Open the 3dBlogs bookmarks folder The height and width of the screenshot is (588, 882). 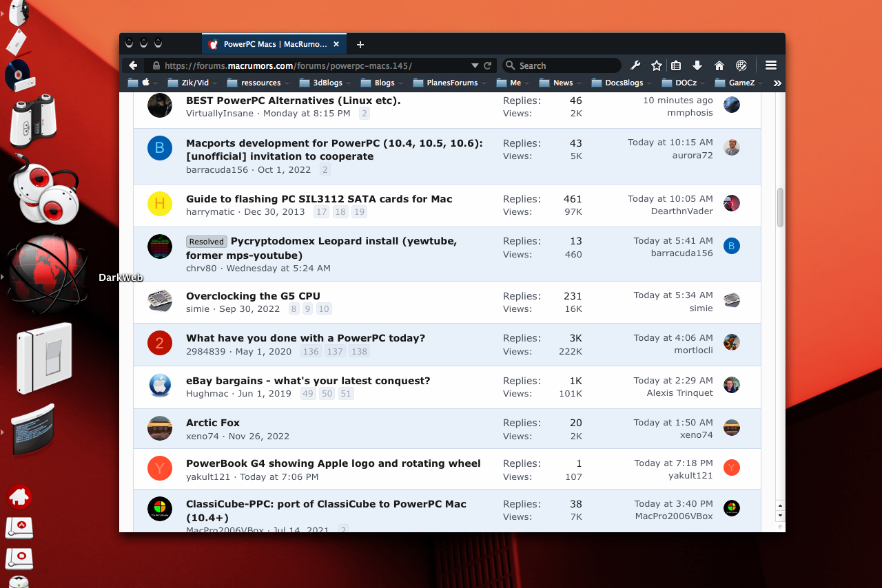pyautogui.click(x=325, y=83)
